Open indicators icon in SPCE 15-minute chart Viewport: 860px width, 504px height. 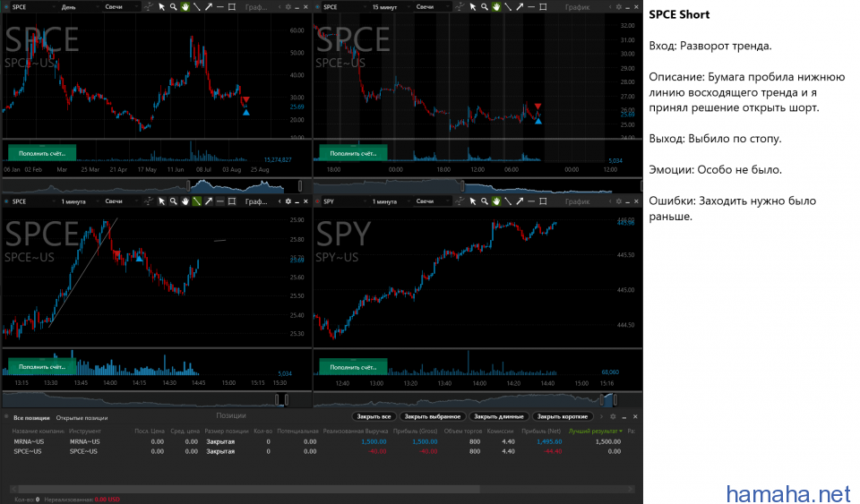(x=460, y=6)
